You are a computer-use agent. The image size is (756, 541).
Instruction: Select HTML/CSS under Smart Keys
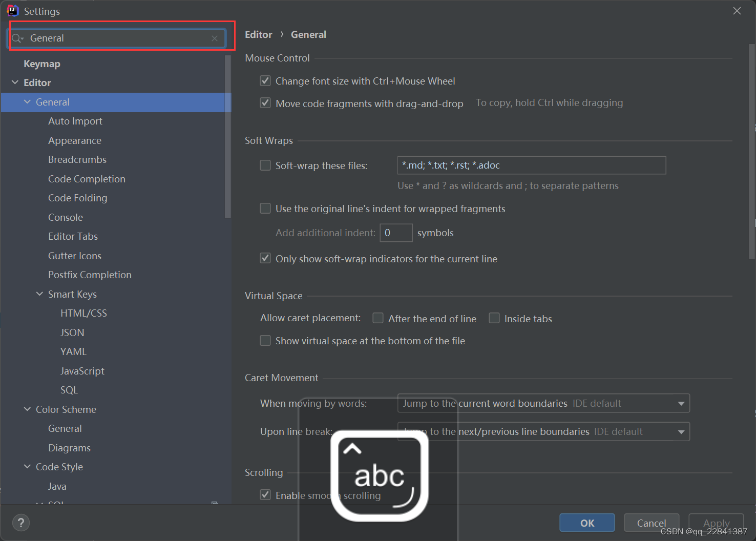pos(83,313)
